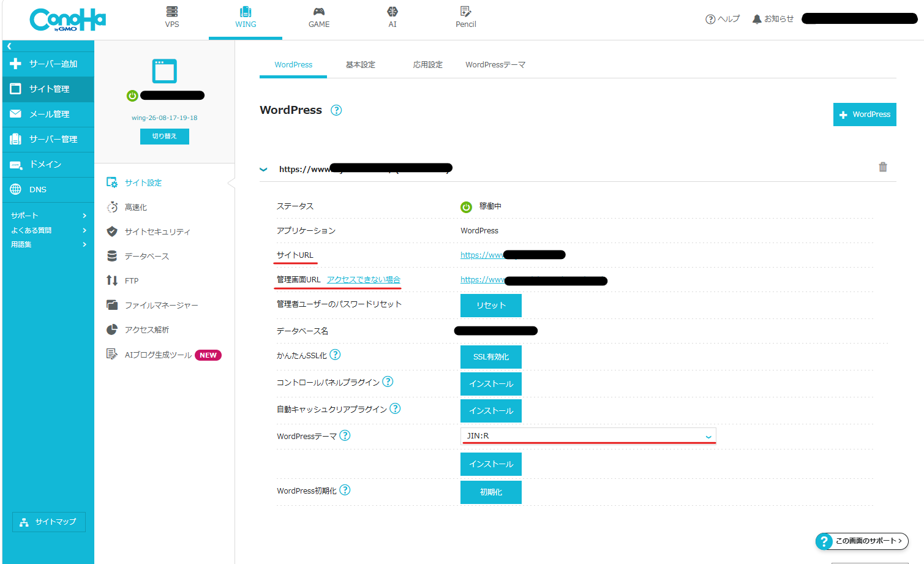Open the アクセスできない場合 link
This screenshot has height=564, width=924.
coord(364,280)
